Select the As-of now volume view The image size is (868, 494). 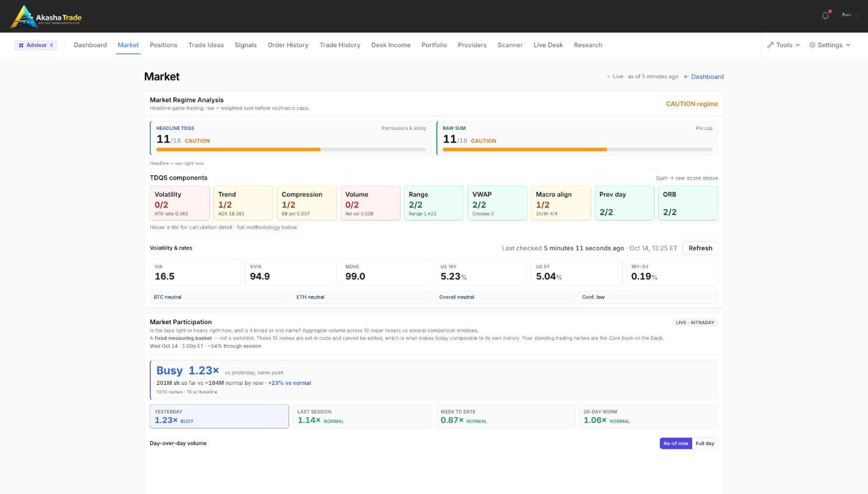675,443
